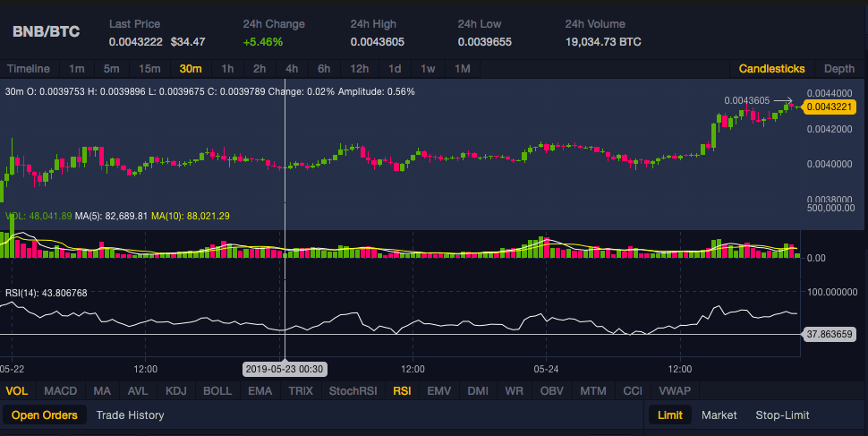
Task: Choose the Stop-Limit order type
Action: 782,415
